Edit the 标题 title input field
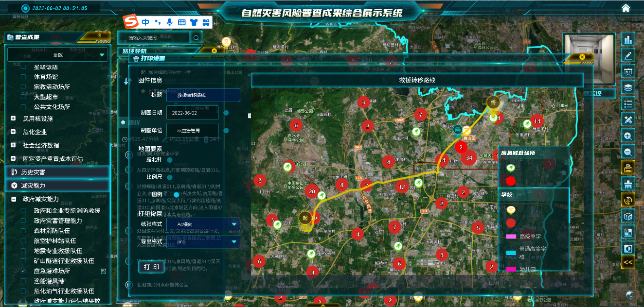 click(203, 95)
